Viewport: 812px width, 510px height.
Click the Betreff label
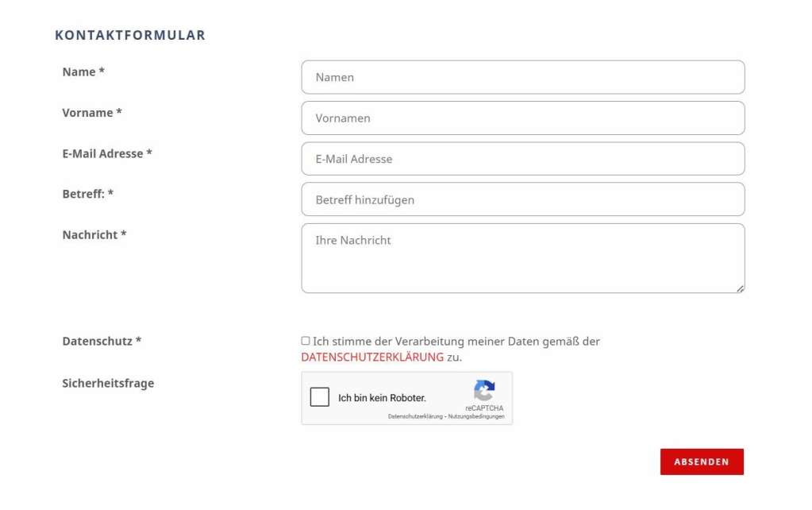click(89, 194)
